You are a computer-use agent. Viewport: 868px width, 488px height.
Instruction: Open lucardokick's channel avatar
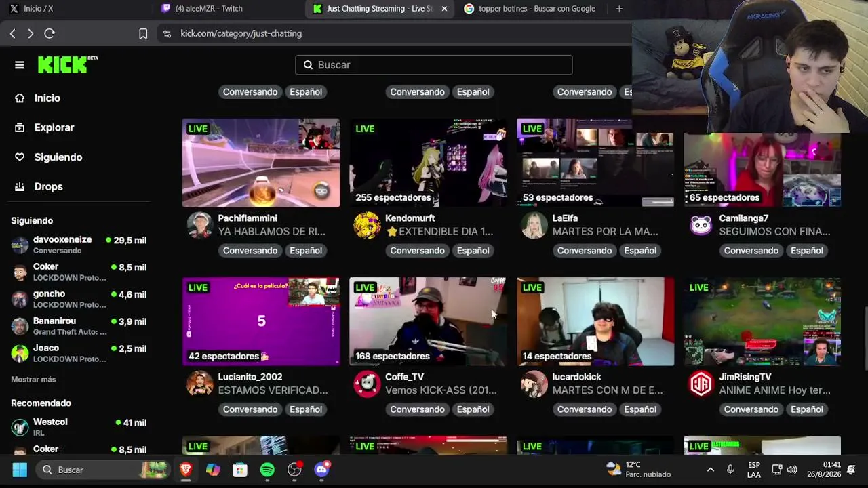click(x=534, y=384)
